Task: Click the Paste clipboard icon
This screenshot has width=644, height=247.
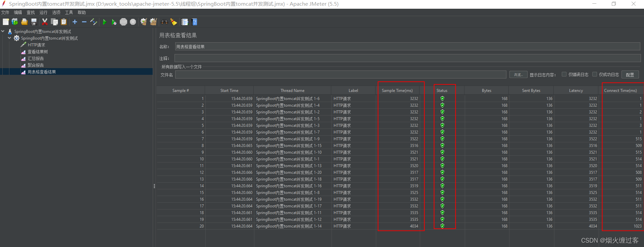Action: [x=64, y=22]
